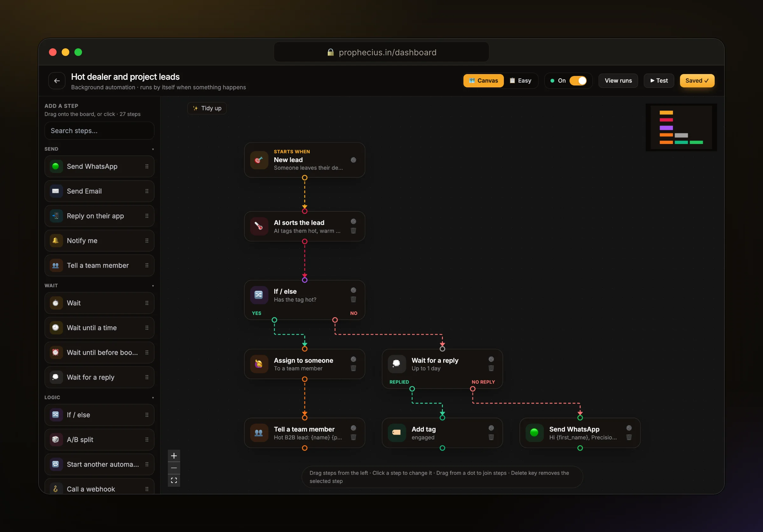The image size is (763, 532).
Task: Delete the Send WhatsApp canvas node
Action: point(629,437)
